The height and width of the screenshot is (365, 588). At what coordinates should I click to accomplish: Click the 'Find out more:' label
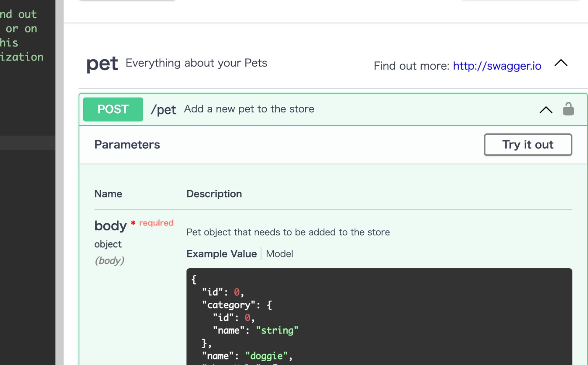pyautogui.click(x=412, y=66)
